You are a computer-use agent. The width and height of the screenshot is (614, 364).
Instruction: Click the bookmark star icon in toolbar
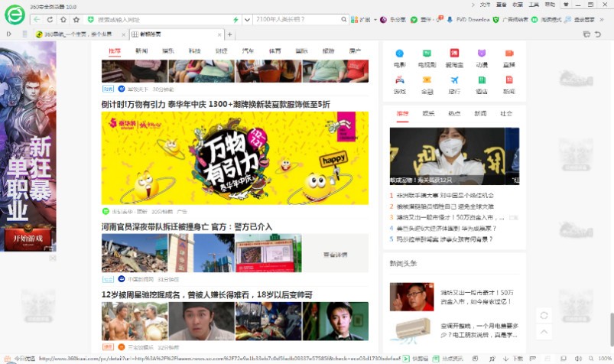tap(78, 19)
